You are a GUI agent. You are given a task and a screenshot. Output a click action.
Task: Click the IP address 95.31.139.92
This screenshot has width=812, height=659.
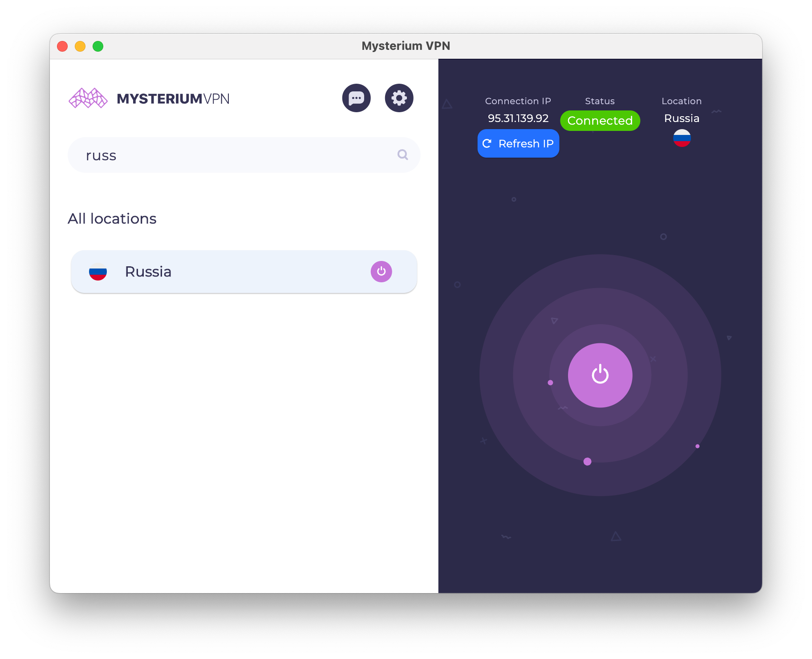(x=518, y=118)
